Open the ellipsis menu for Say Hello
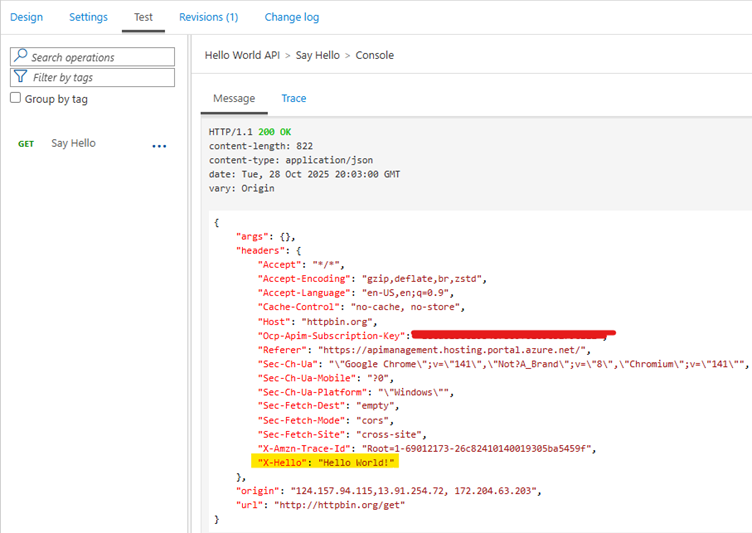Viewport: 752px width, 533px height. [x=159, y=146]
